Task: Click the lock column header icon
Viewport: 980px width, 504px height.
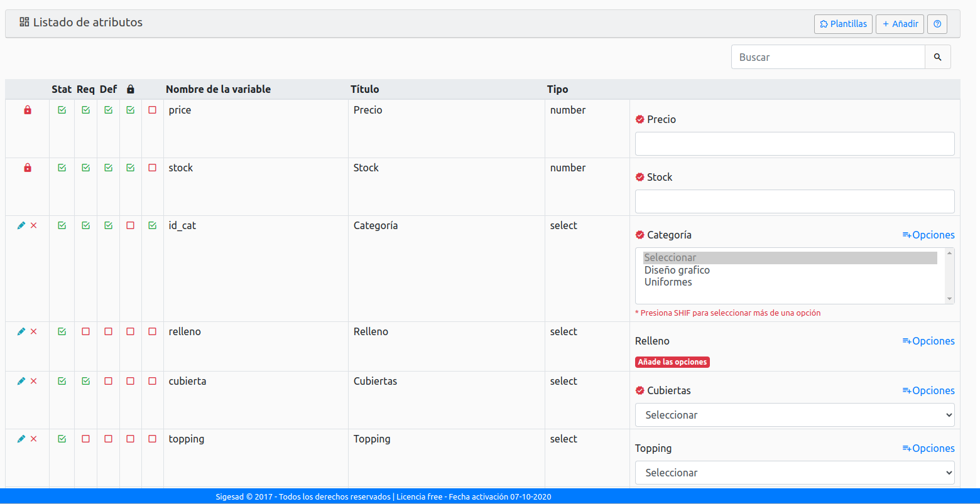Action: (131, 89)
